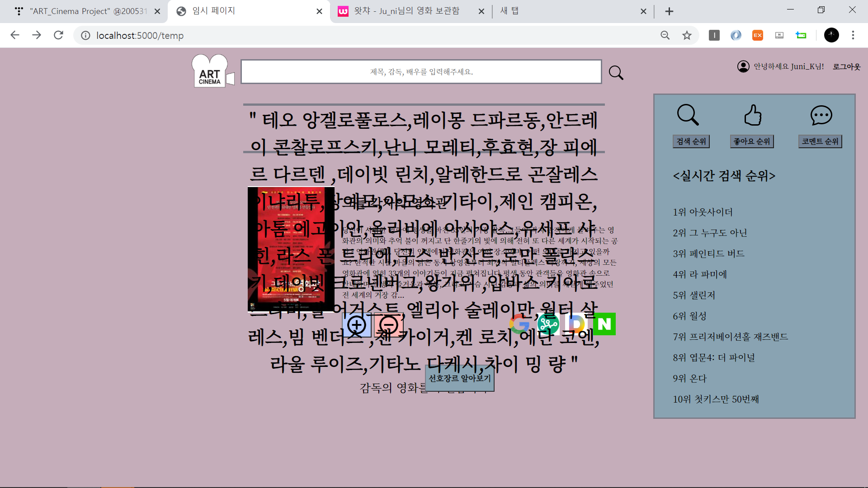868x488 pixels.
Task: Open green Naver N icon link
Action: point(604,324)
